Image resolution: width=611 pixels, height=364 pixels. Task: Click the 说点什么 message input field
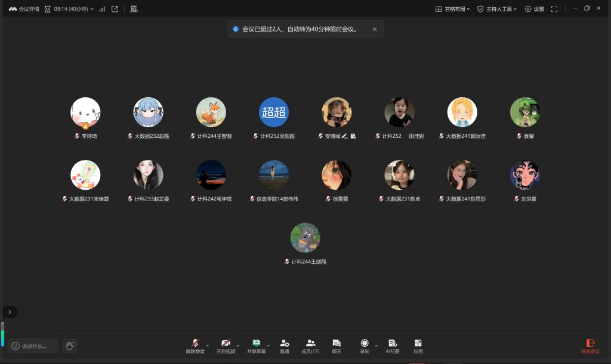click(x=34, y=346)
